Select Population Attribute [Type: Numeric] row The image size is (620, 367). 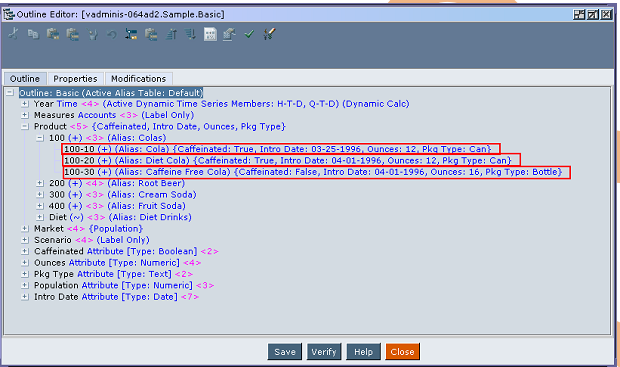[124, 286]
